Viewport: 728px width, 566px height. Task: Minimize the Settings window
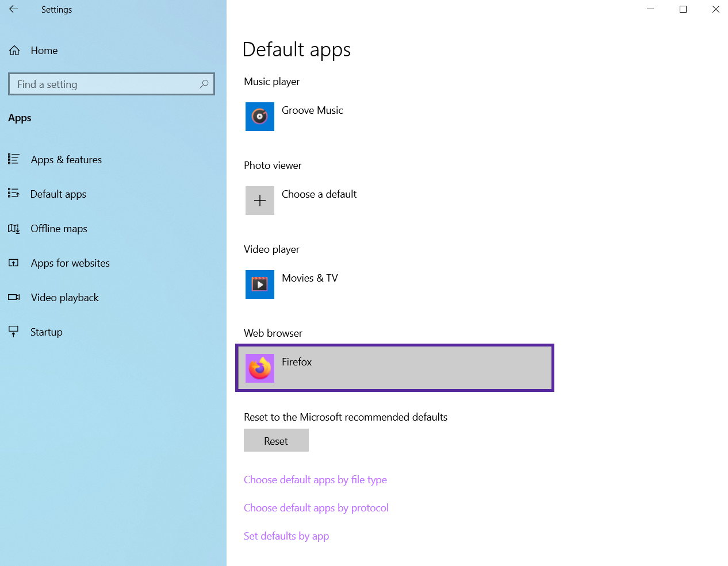650,9
